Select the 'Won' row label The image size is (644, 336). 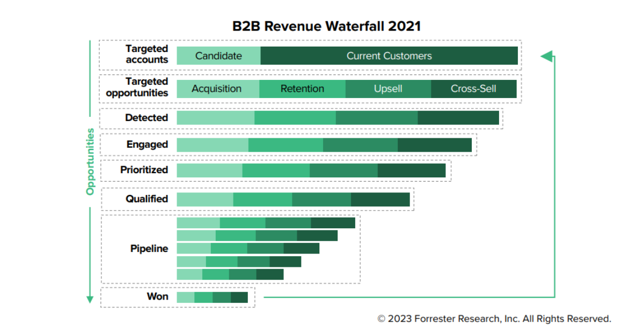[x=157, y=297]
